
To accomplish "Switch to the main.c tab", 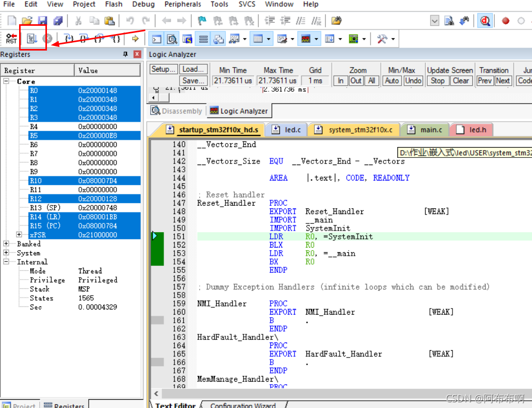I will tap(425, 129).
